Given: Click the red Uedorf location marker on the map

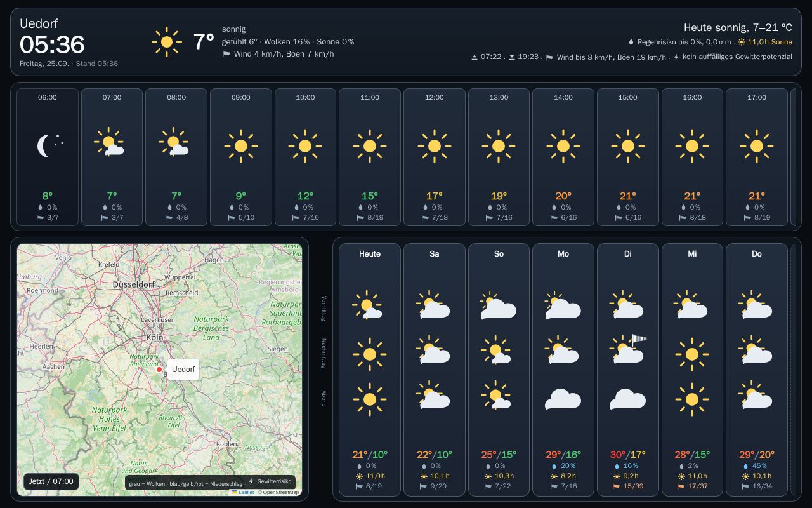Looking at the screenshot, I should (159, 370).
